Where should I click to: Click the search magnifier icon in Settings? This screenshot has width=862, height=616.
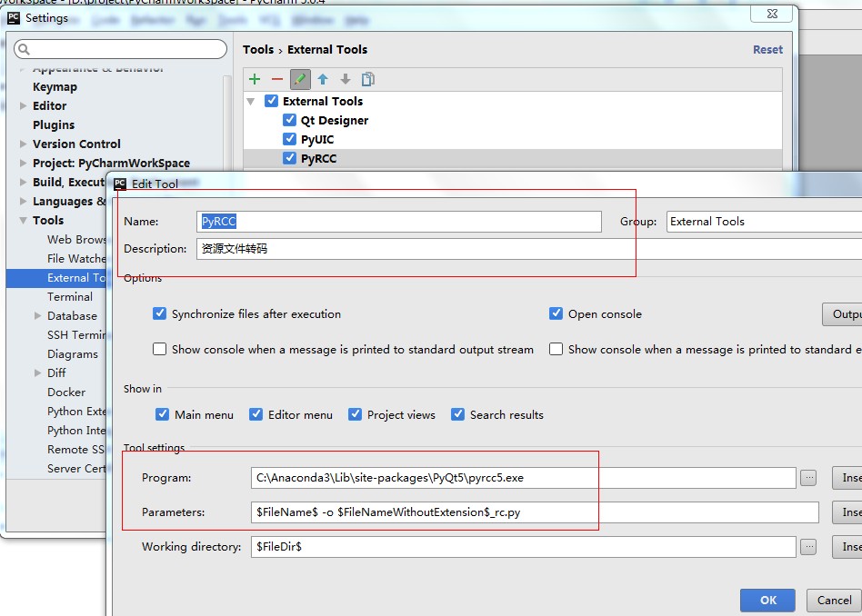tap(24, 49)
